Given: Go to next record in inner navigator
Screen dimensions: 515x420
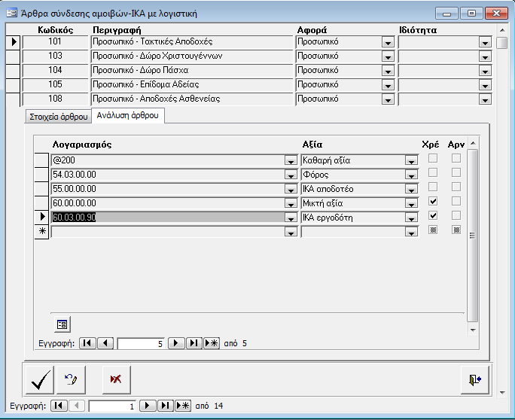Looking at the screenshot, I should pos(176,343).
